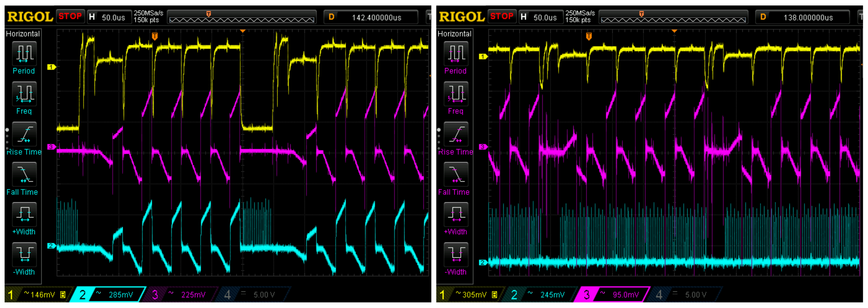
Task: Select Period icon in right scope panel
Action: (456, 54)
